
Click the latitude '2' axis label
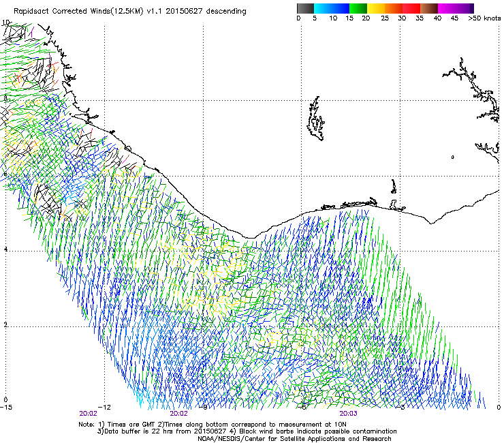tap(5, 324)
